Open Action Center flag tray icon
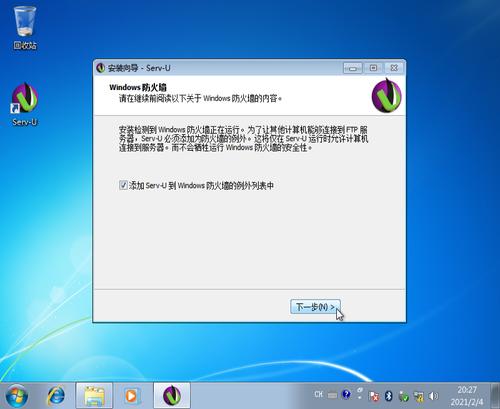Image resolution: width=500 pixels, height=409 pixels. (x=374, y=396)
